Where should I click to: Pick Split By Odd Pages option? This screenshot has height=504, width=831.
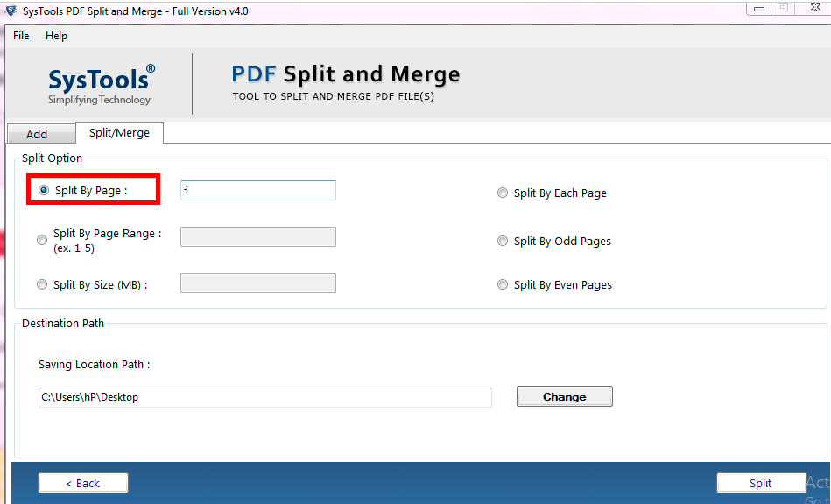tap(503, 241)
